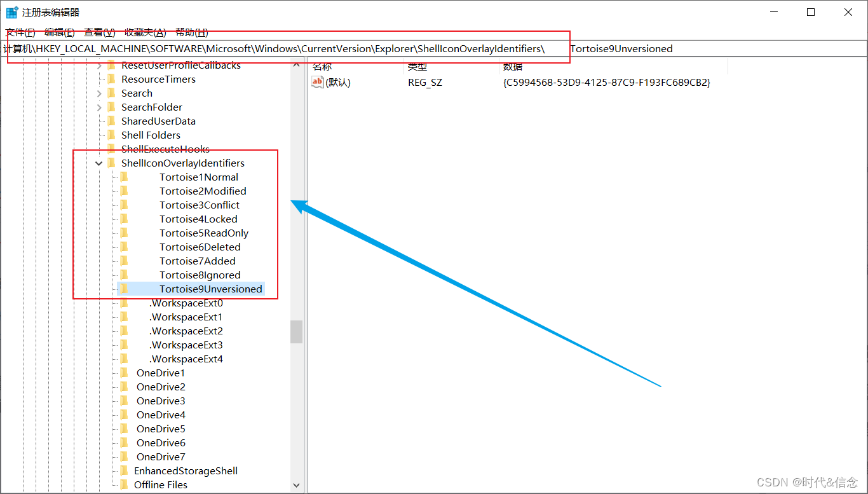The image size is (868, 494).
Task: Click the folder icon beside SharedUserData
Action: tap(111, 121)
